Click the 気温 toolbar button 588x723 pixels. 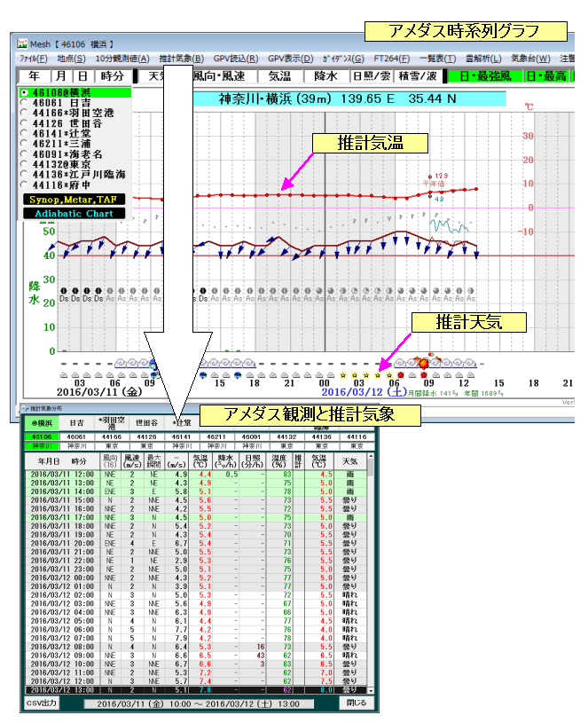pyautogui.click(x=279, y=76)
